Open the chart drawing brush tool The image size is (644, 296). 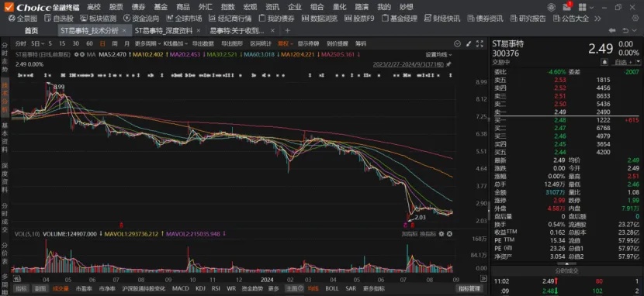468,44
